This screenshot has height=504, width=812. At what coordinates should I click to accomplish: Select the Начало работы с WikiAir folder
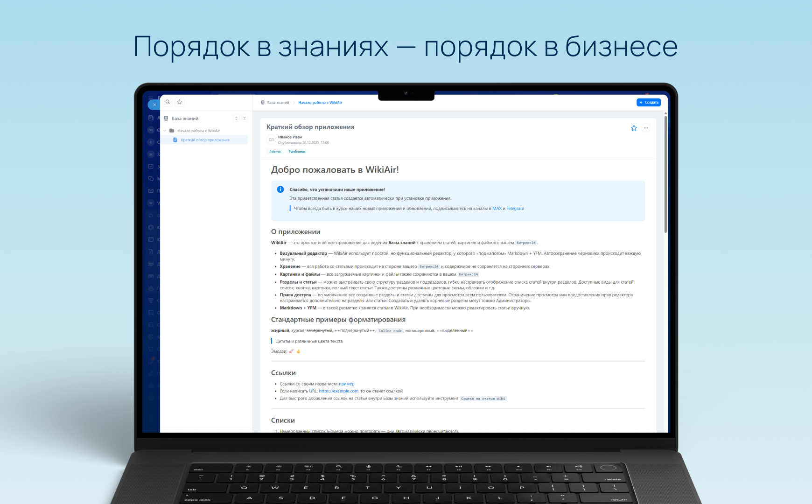[198, 131]
